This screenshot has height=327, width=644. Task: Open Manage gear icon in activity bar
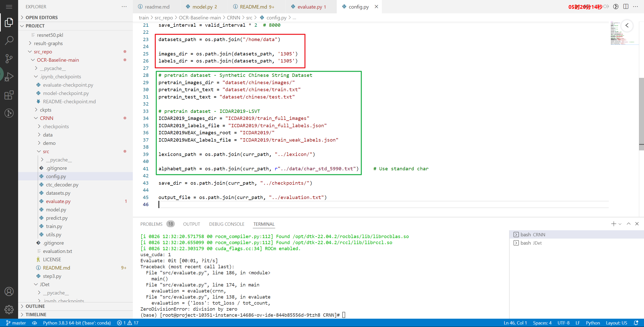(9, 309)
